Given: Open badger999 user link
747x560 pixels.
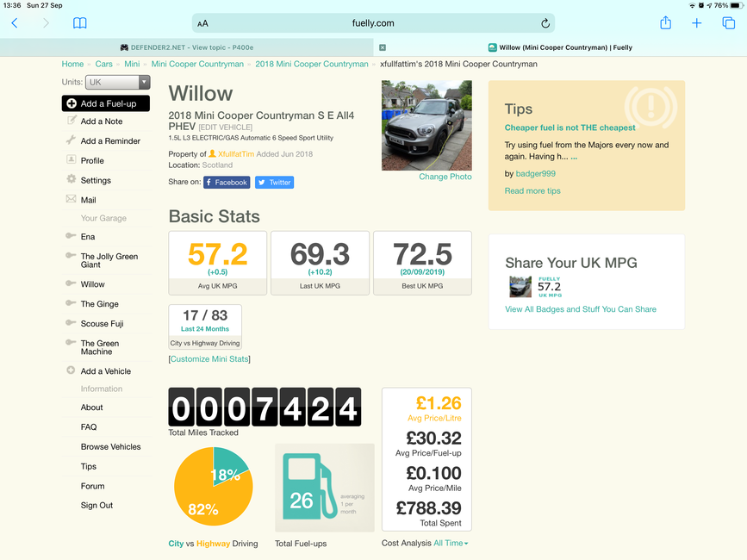Looking at the screenshot, I should tap(535, 174).
